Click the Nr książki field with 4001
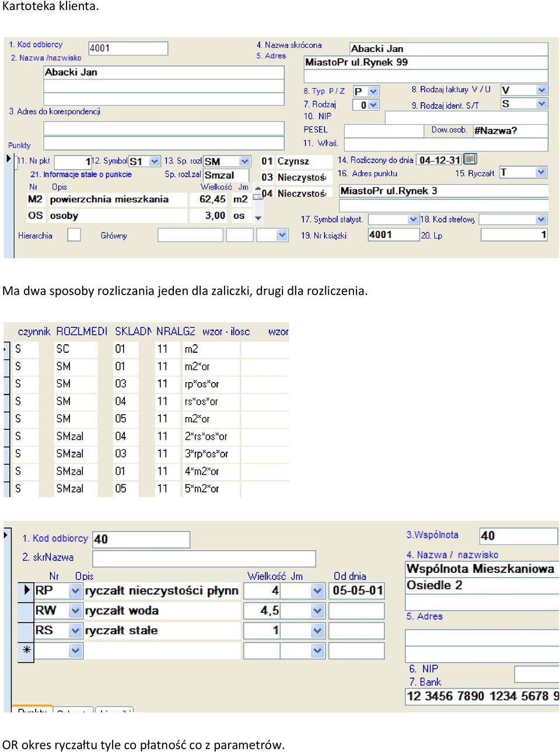 point(393,235)
